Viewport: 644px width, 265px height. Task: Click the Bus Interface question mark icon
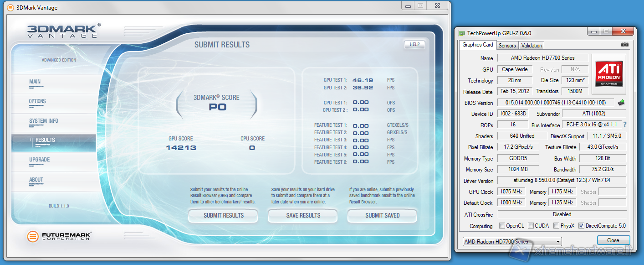click(x=625, y=125)
